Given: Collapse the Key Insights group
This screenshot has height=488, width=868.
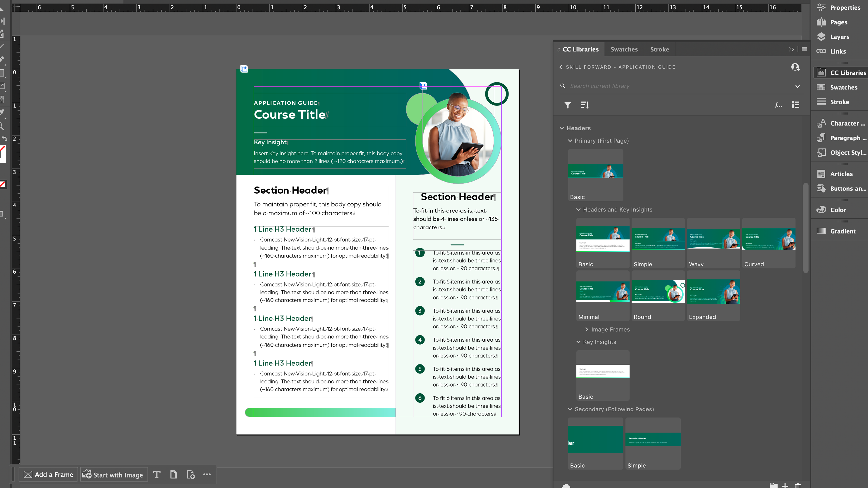Looking at the screenshot, I should [x=578, y=342].
